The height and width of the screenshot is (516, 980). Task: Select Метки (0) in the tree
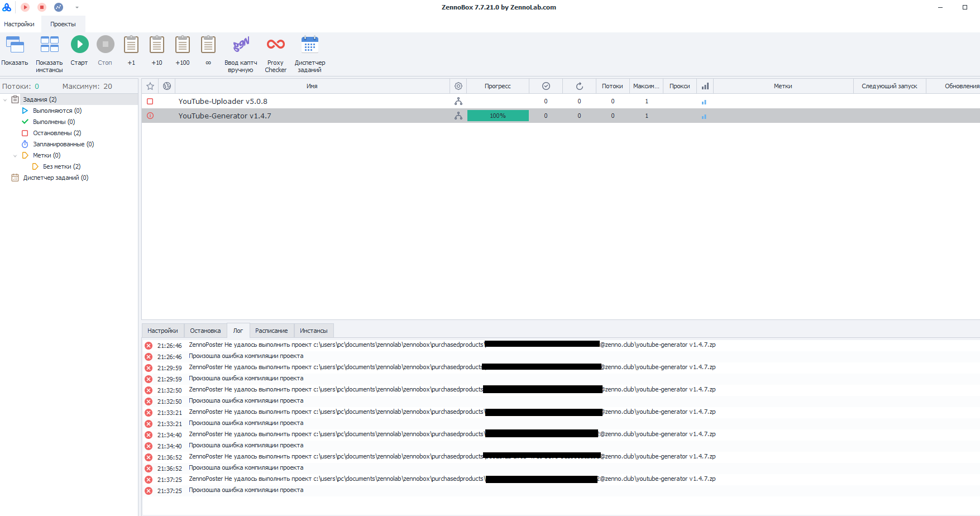(x=46, y=155)
